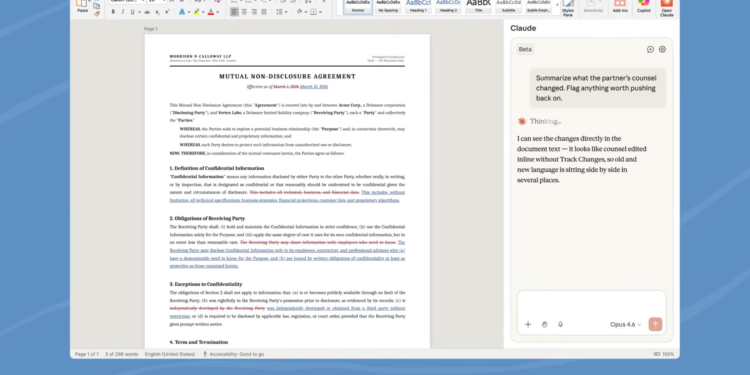The image size is (750, 375).
Task: Toggle Superscript formatting
Action: click(x=167, y=12)
